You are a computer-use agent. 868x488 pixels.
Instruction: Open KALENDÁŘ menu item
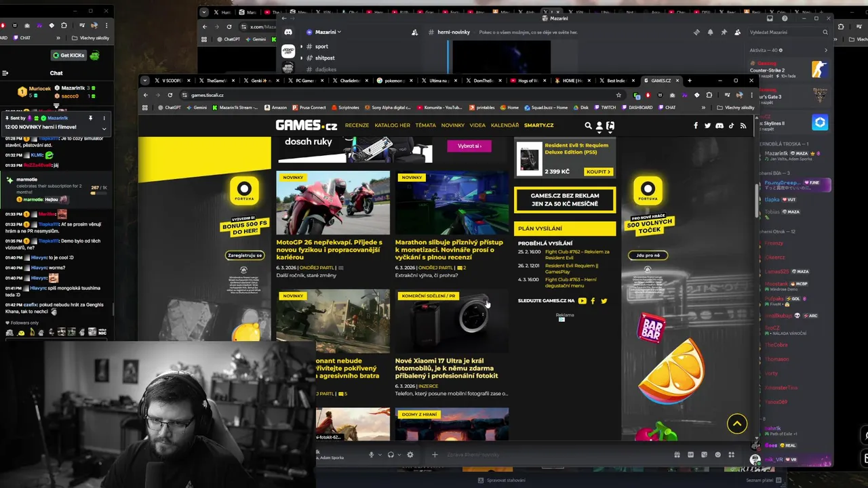click(505, 125)
